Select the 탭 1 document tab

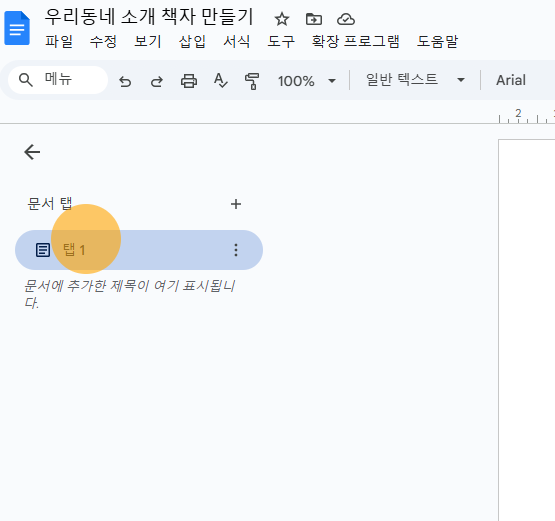(139, 250)
